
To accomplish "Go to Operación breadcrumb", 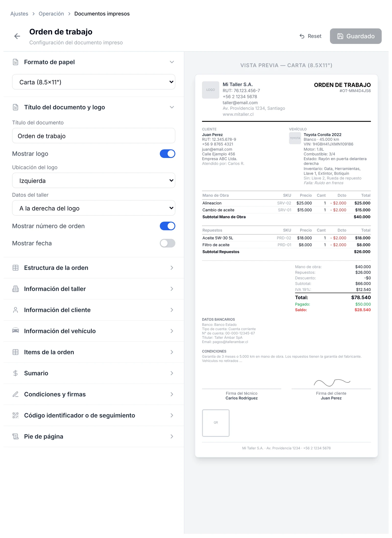I will pos(51,14).
